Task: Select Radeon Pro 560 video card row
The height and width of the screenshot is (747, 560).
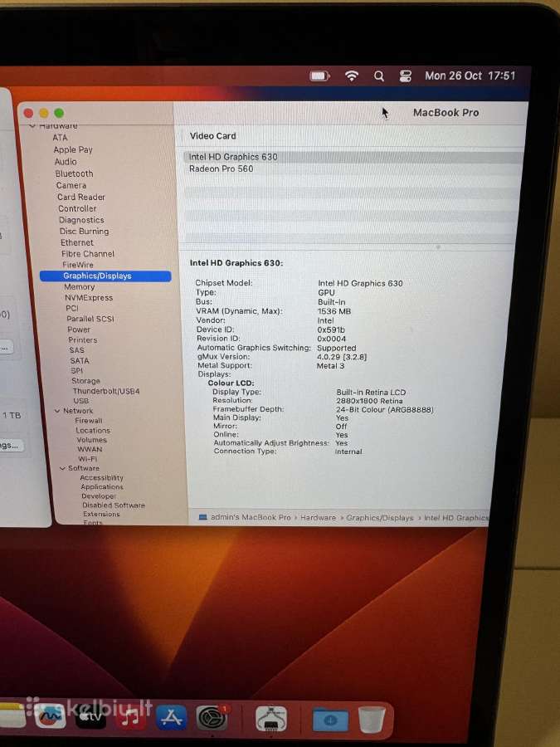Action: (353, 168)
